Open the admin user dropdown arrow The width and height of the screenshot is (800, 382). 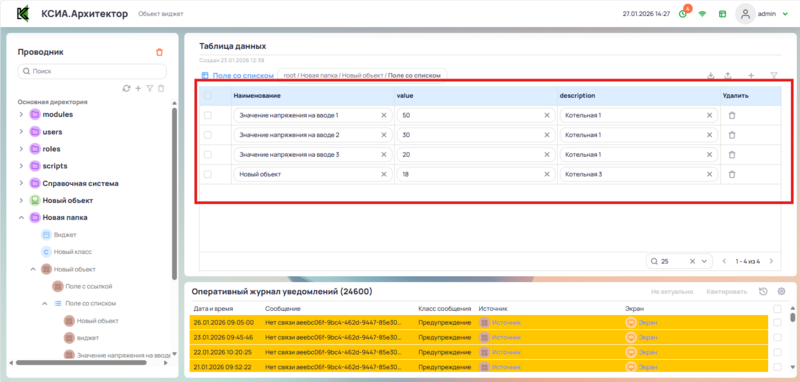[x=785, y=14]
